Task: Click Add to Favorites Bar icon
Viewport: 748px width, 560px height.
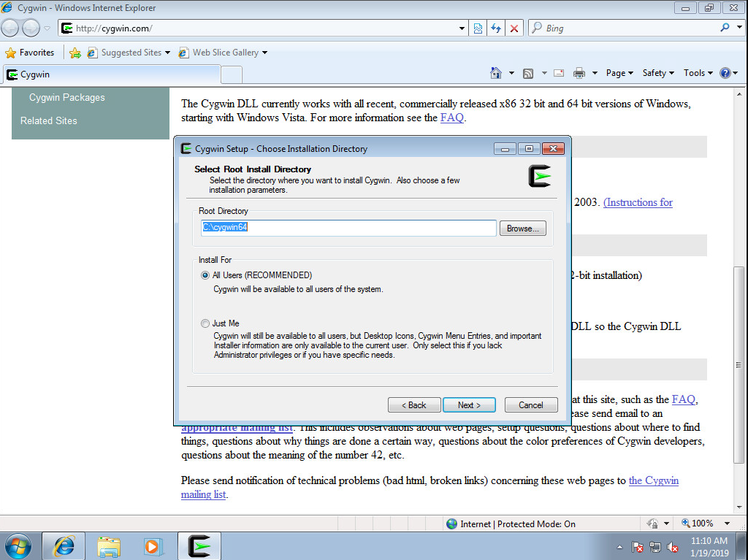Action: 75,53
